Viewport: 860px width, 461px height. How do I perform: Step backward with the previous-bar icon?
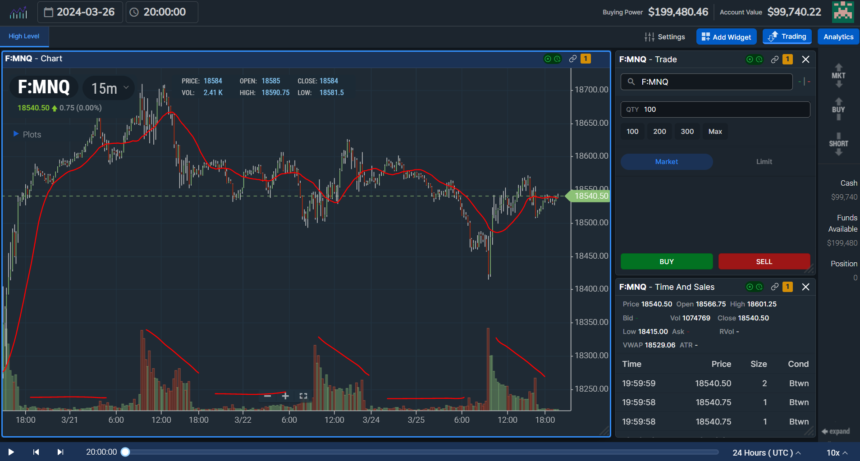click(x=36, y=452)
